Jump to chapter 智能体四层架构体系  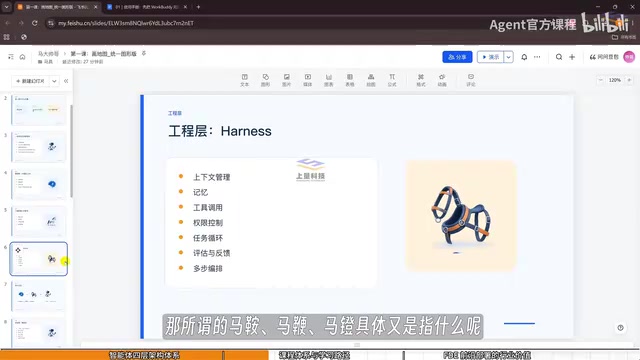tap(144, 356)
